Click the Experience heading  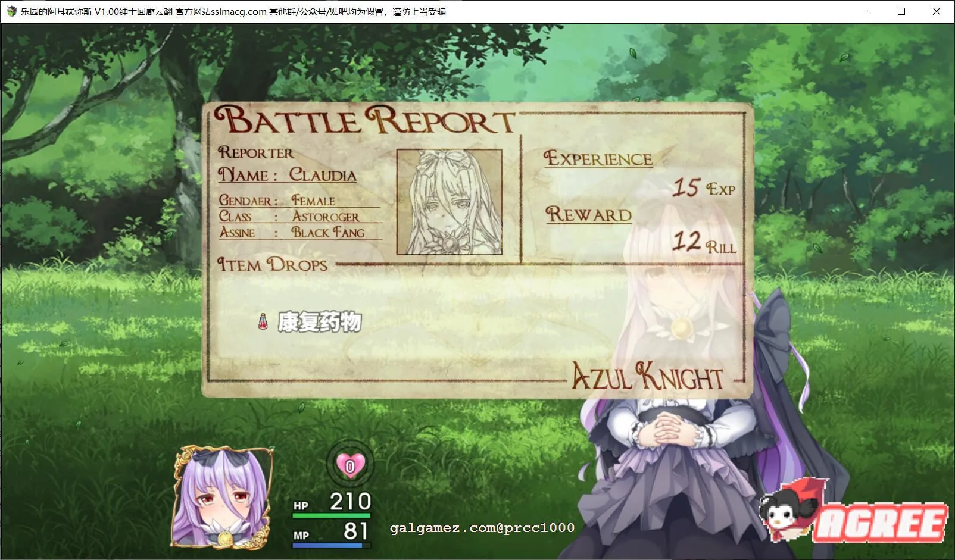(x=598, y=158)
